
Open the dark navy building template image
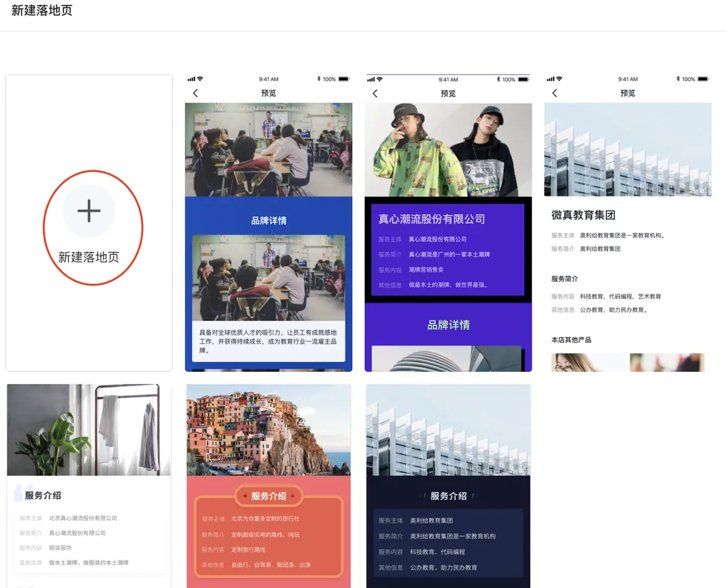click(x=448, y=430)
